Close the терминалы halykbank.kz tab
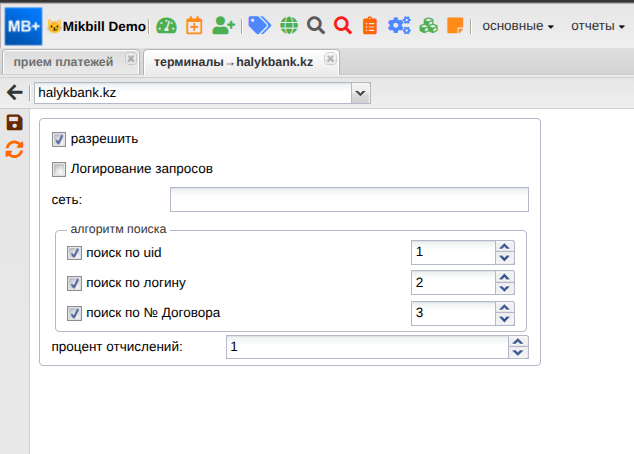Viewport: 634px width, 454px height. (x=330, y=59)
